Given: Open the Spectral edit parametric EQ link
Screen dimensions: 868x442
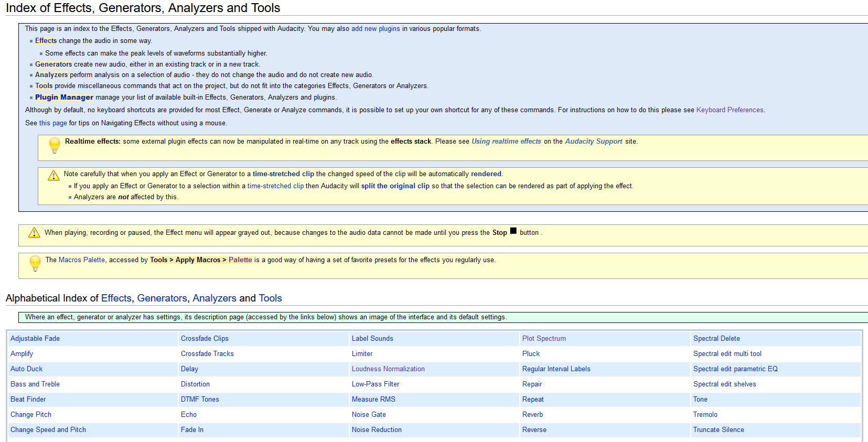Looking at the screenshot, I should tap(735, 369).
